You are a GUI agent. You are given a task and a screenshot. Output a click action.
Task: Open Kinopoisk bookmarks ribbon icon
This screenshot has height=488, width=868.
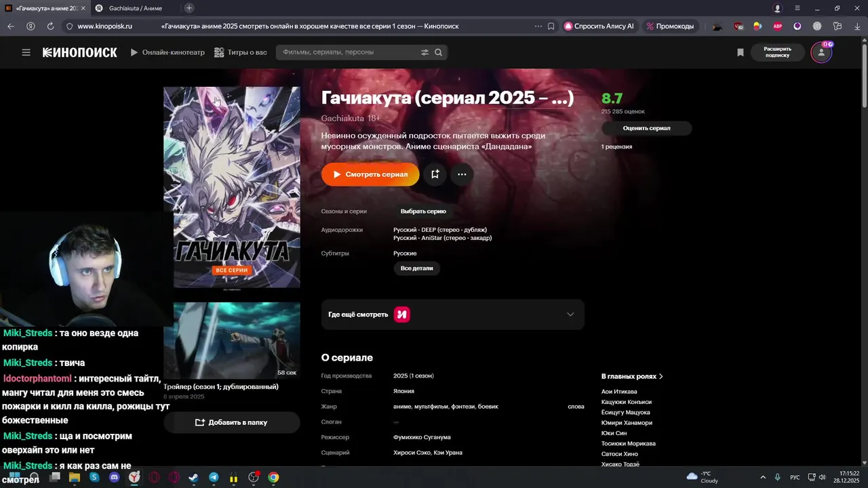[x=741, y=52]
